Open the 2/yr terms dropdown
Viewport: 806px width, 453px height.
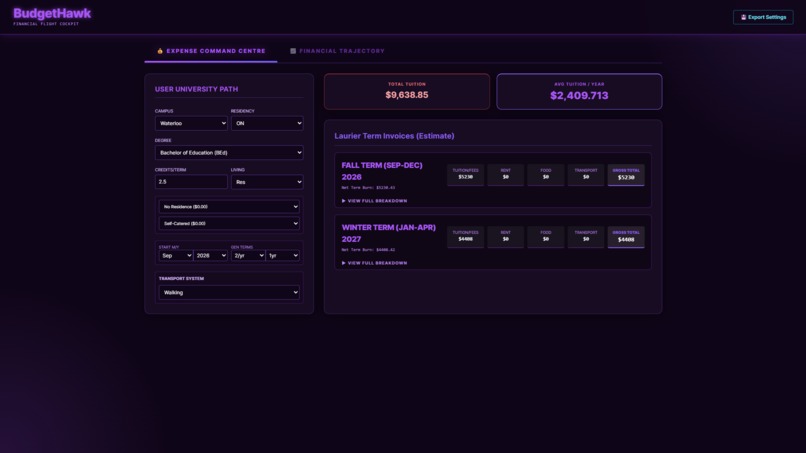tap(248, 256)
